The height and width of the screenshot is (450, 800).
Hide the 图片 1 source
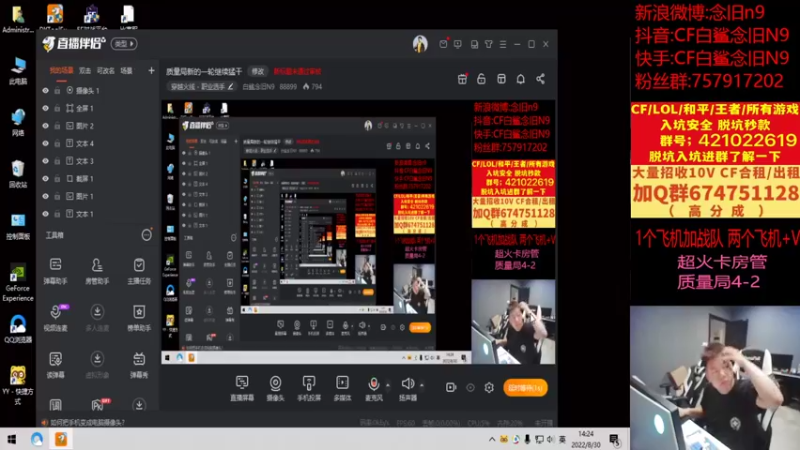pos(45,196)
